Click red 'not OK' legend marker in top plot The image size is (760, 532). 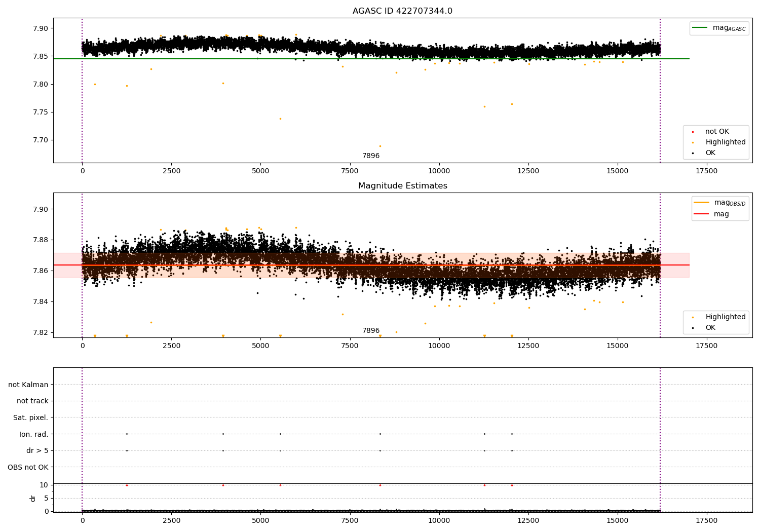(693, 132)
